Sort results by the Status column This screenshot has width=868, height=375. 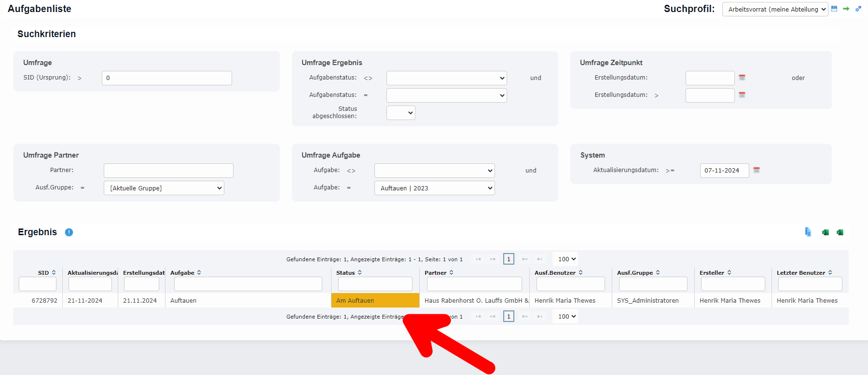tap(359, 273)
